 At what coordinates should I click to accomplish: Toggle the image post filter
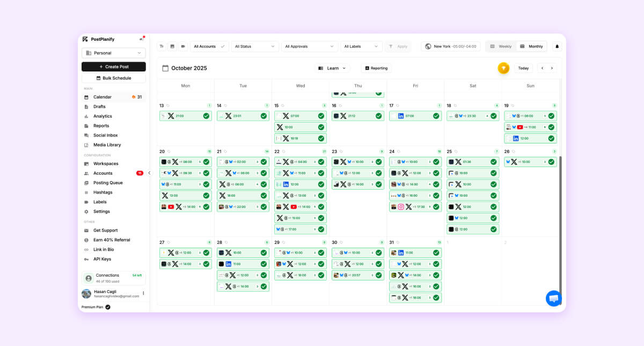(x=172, y=46)
